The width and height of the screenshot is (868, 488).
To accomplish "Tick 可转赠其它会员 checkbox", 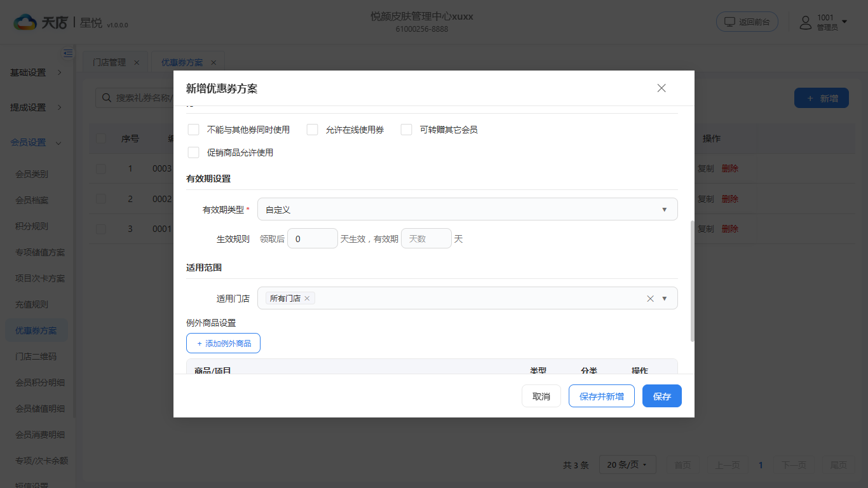I will 407,130.
